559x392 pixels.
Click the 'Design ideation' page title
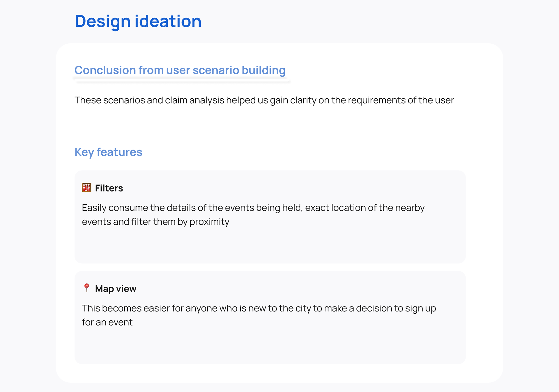click(138, 21)
